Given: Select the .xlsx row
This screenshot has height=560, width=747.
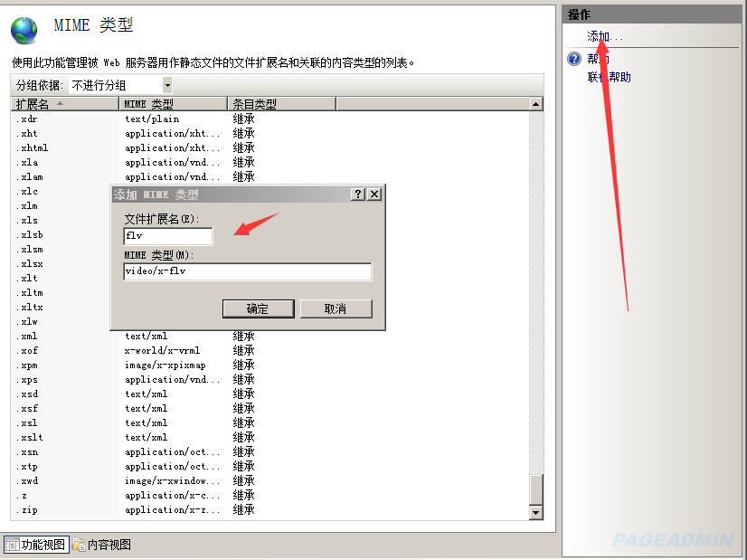Looking at the screenshot, I should 61,263.
